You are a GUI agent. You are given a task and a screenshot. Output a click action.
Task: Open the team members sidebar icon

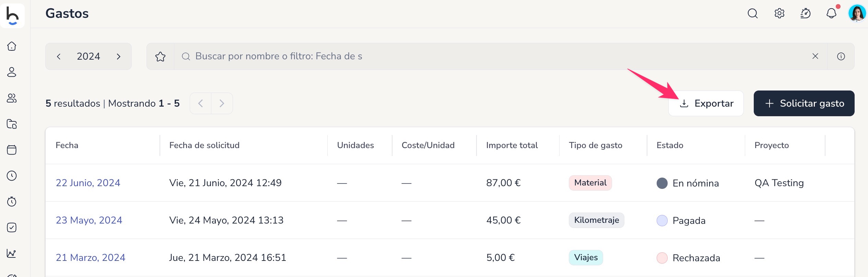[12, 98]
